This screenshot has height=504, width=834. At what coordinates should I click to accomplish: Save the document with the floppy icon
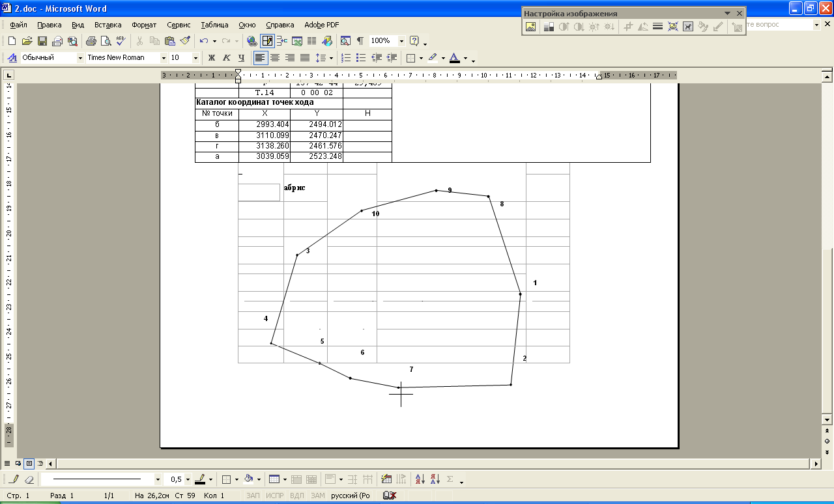(42, 41)
